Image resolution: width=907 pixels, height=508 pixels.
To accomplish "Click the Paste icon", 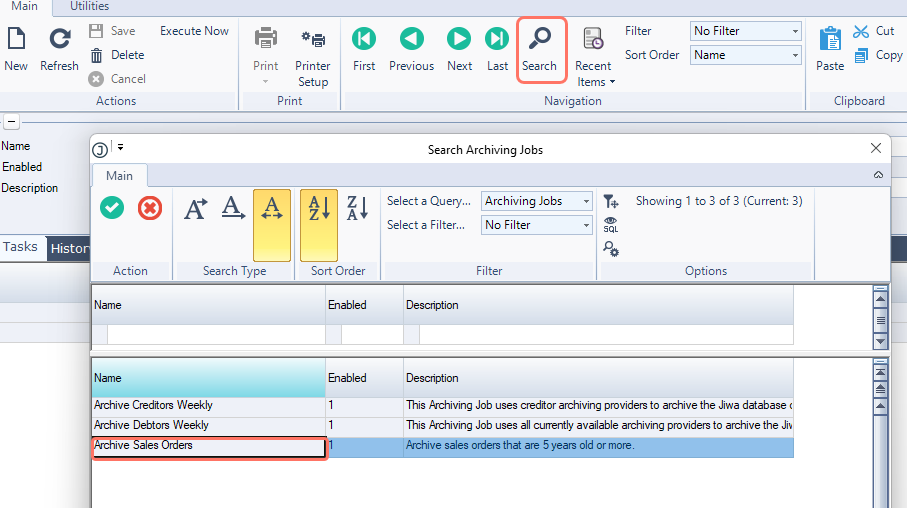I will point(830,39).
